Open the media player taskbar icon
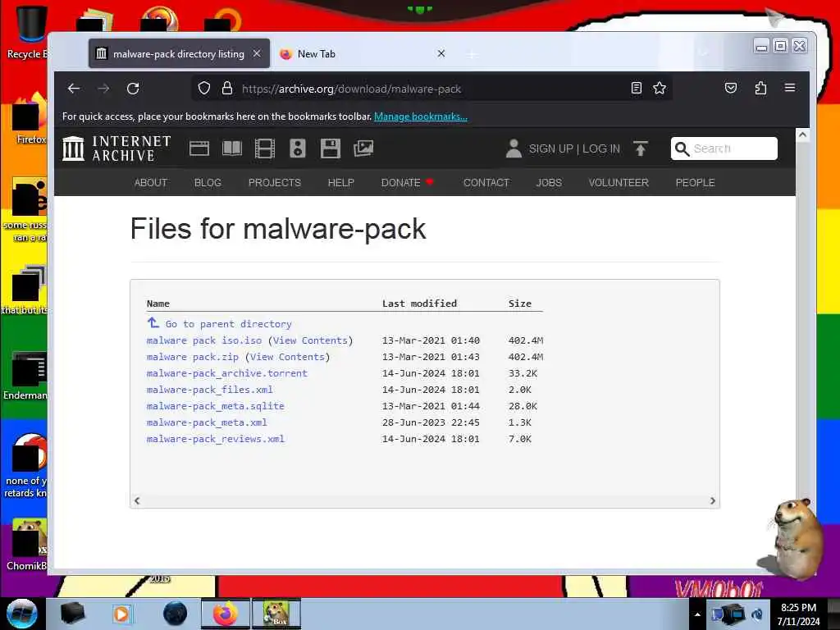Viewport: 840px width, 630px height. 121,614
